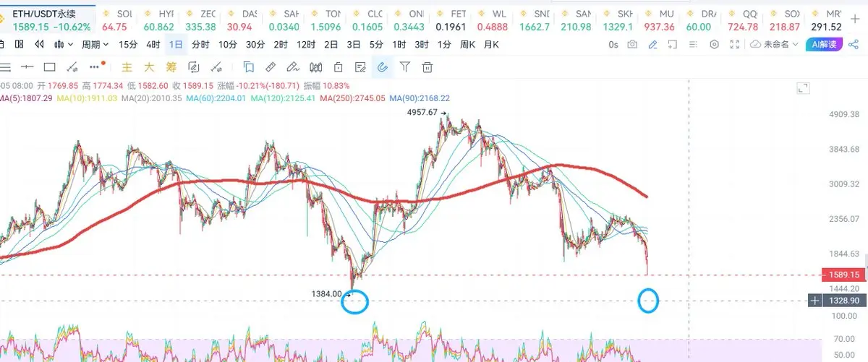The image size is (868, 362).
Task: Open more drawing tools (three dots)
Action: click(x=94, y=68)
